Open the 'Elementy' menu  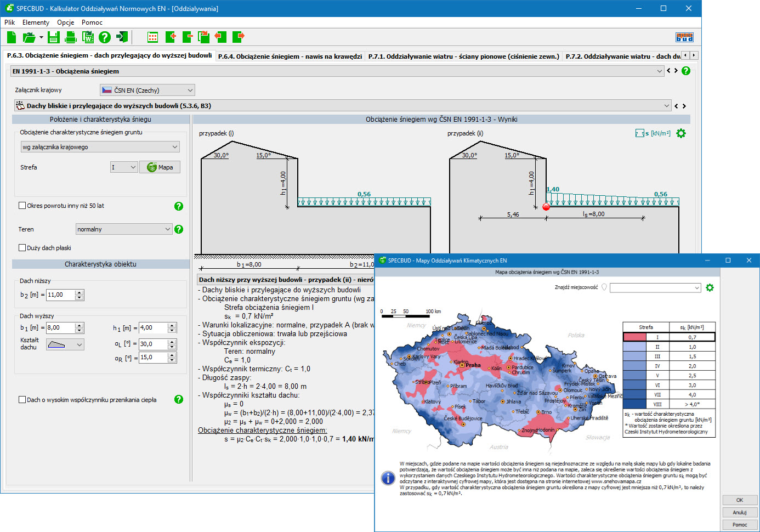[36, 22]
